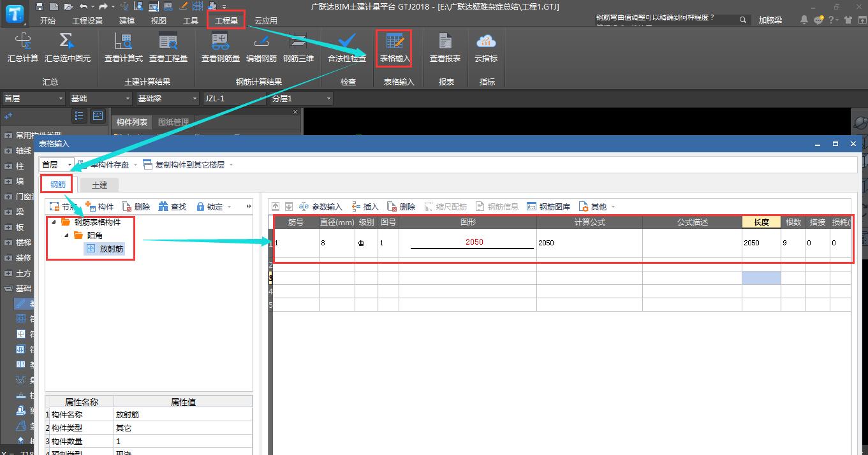
Task: Click the 构件数量 value field
Action: click(183, 442)
